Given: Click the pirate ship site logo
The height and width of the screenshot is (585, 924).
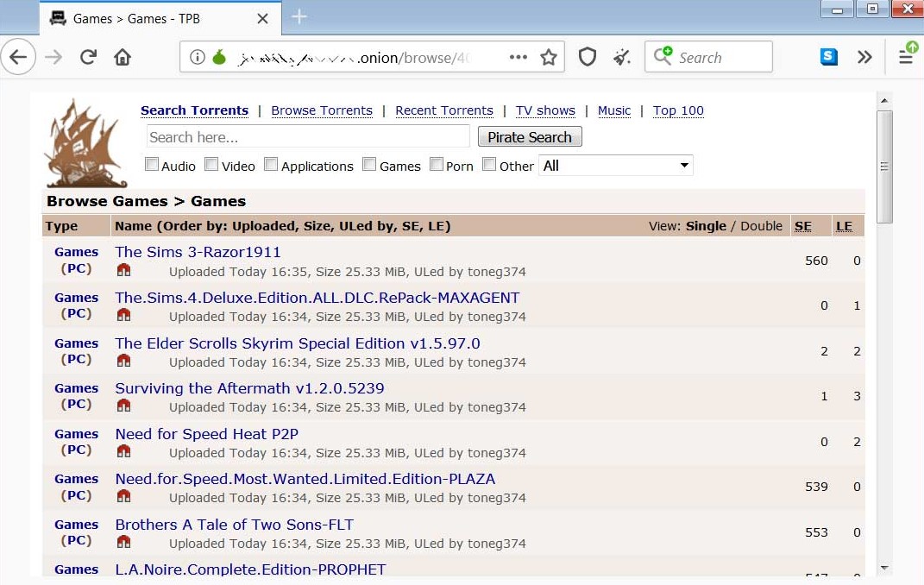Looking at the screenshot, I should (x=85, y=142).
